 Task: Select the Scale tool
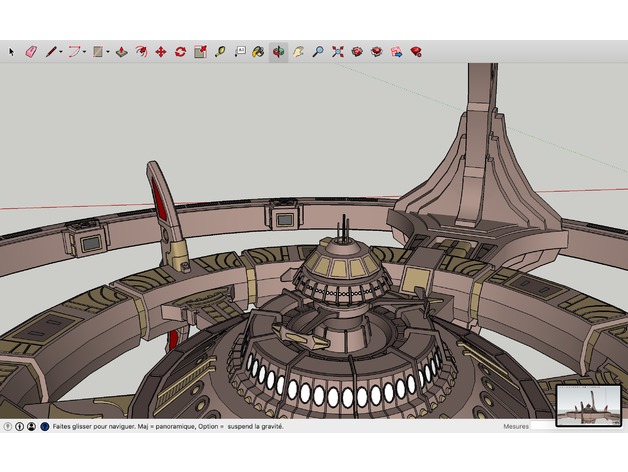click(x=200, y=51)
